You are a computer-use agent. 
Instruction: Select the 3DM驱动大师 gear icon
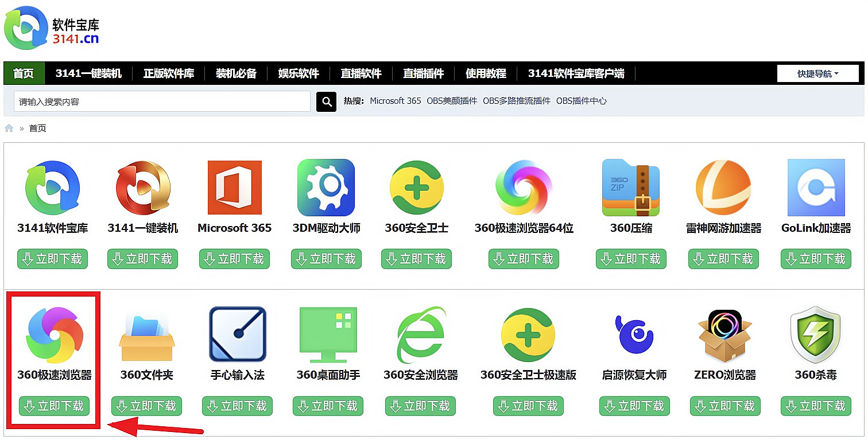tap(326, 188)
